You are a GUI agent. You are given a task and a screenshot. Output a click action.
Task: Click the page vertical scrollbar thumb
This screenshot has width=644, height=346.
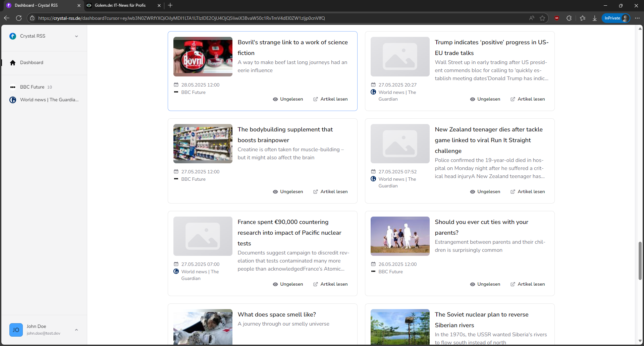tap(640, 261)
